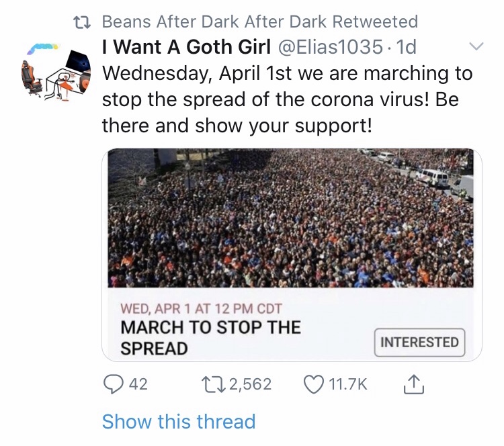504x446 pixels.
Task: Open the @Elias1035 handle
Action: [329, 48]
